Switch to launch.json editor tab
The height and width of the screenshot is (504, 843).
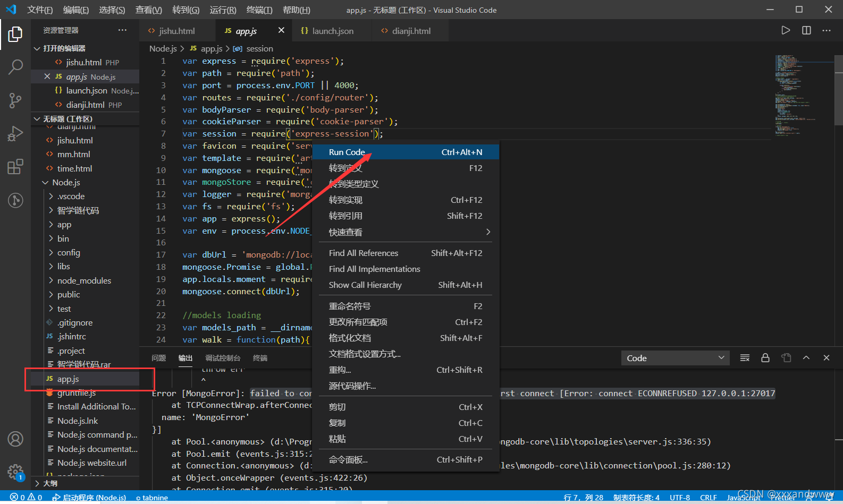pyautogui.click(x=333, y=31)
